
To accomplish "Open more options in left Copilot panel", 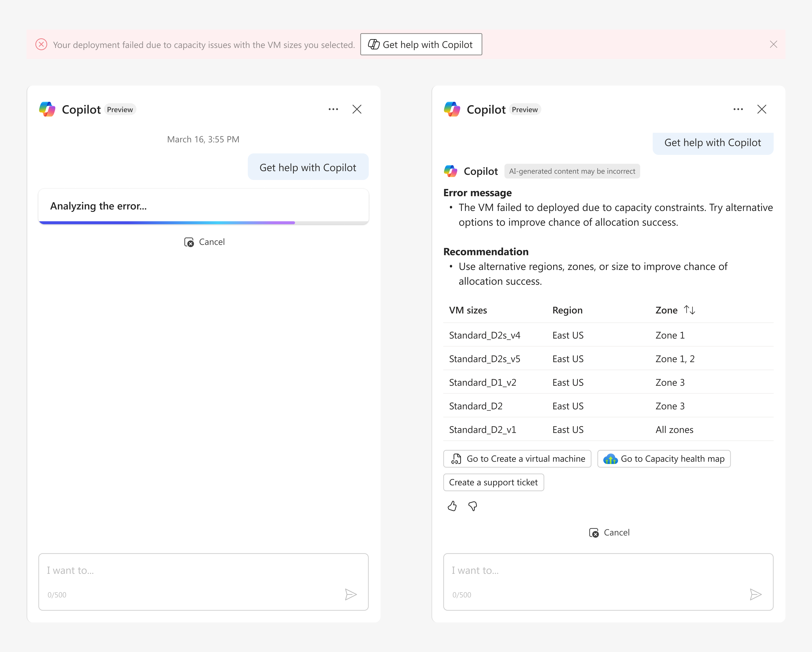I will tap(333, 109).
